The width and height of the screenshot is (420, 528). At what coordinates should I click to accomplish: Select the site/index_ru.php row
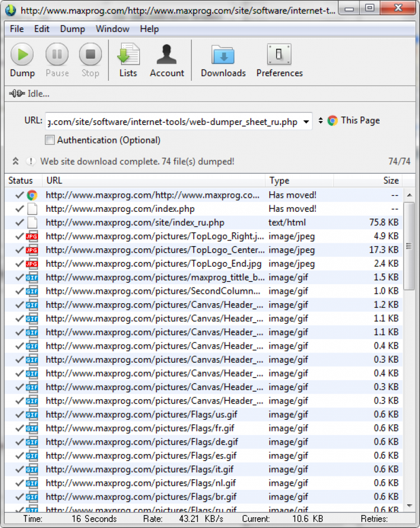click(x=204, y=223)
